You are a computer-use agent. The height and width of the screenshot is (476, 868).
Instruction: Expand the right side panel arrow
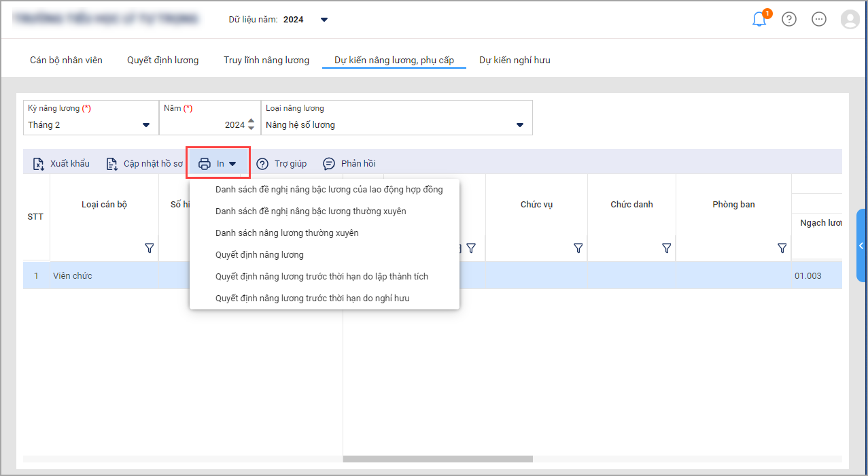[x=861, y=245]
